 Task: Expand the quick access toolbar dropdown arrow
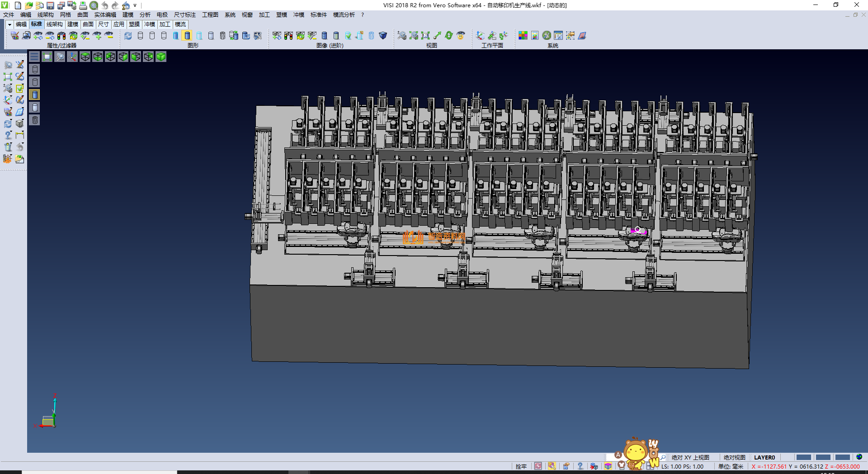pos(135,5)
